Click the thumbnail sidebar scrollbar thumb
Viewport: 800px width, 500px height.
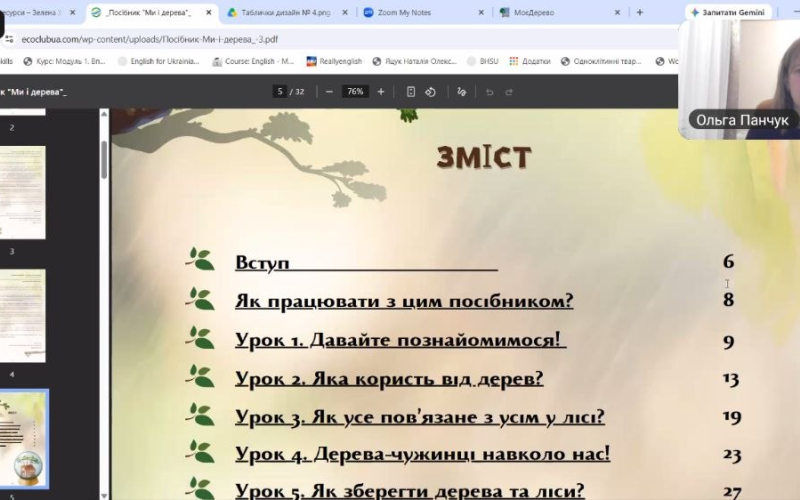[104, 160]
